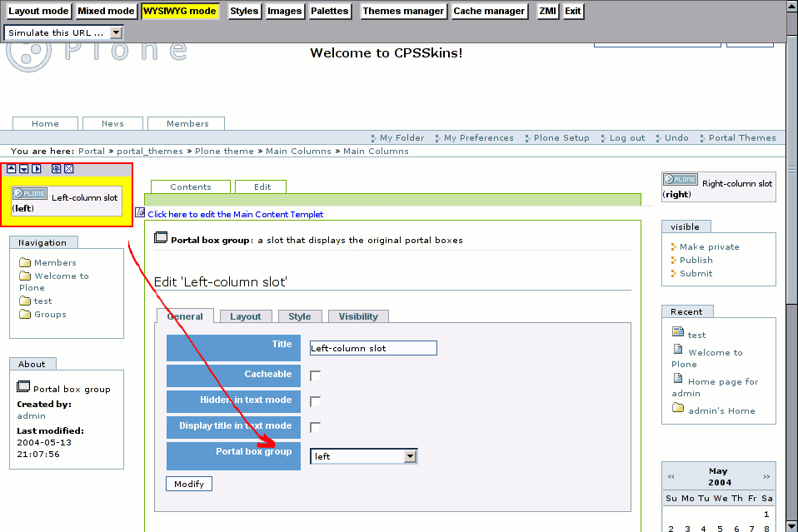Click Submit in the visible box
Screen dimensions: 798x532
(696, 273)
